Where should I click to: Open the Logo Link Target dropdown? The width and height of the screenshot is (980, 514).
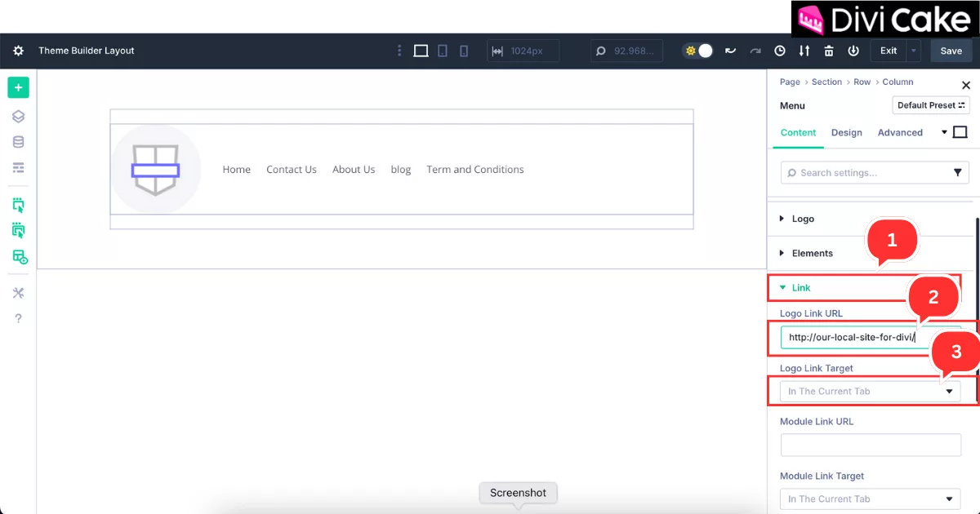[871, 391]
